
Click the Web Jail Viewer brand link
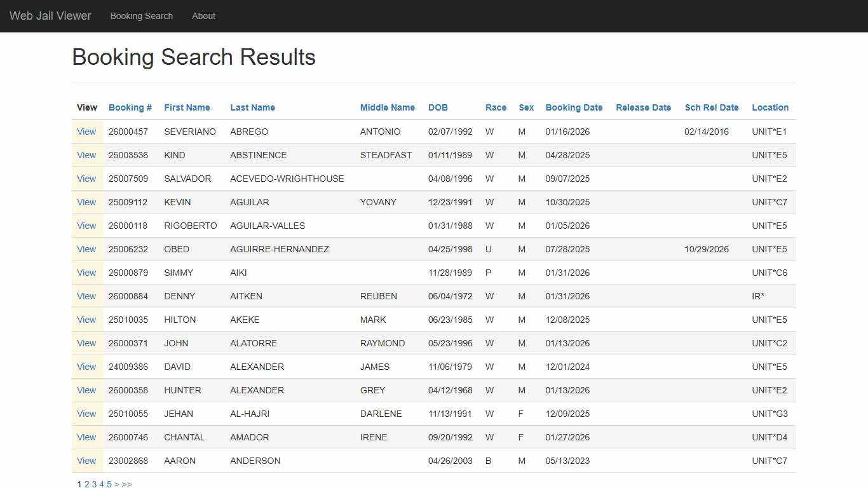(50, 16)
